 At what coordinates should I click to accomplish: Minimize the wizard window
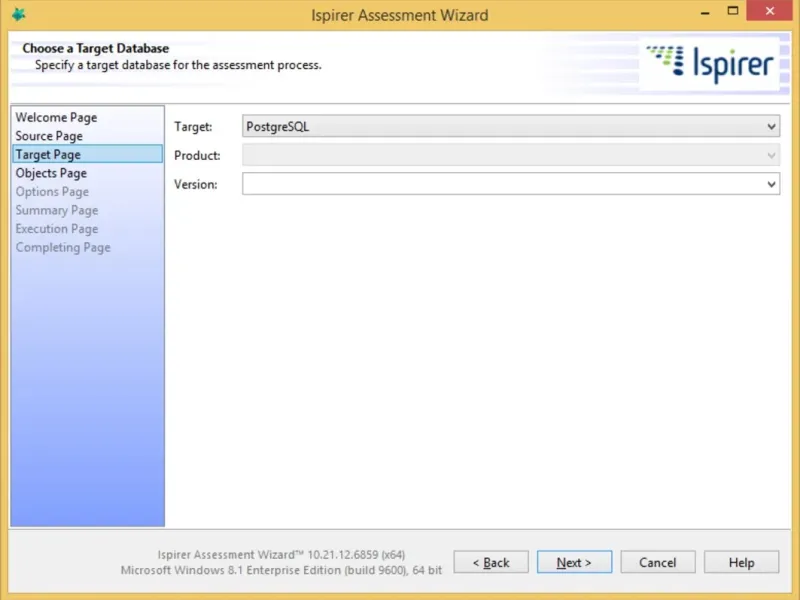[x=706, y=12]
